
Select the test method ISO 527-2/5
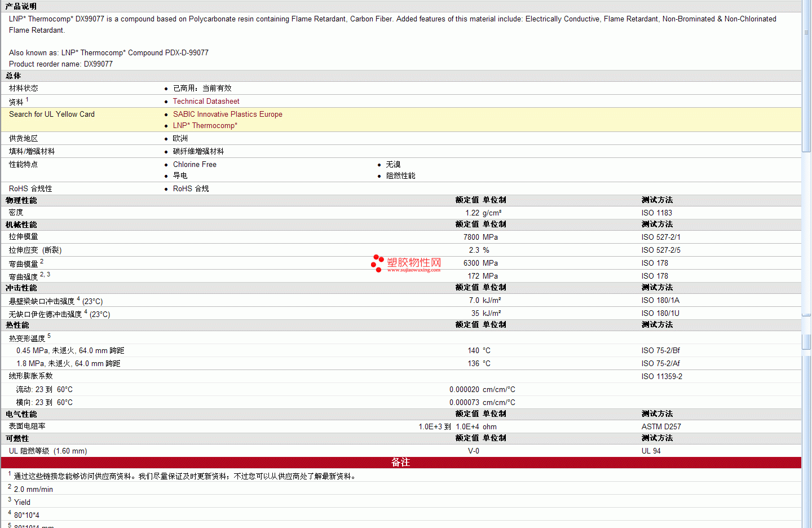click(661, 250)
